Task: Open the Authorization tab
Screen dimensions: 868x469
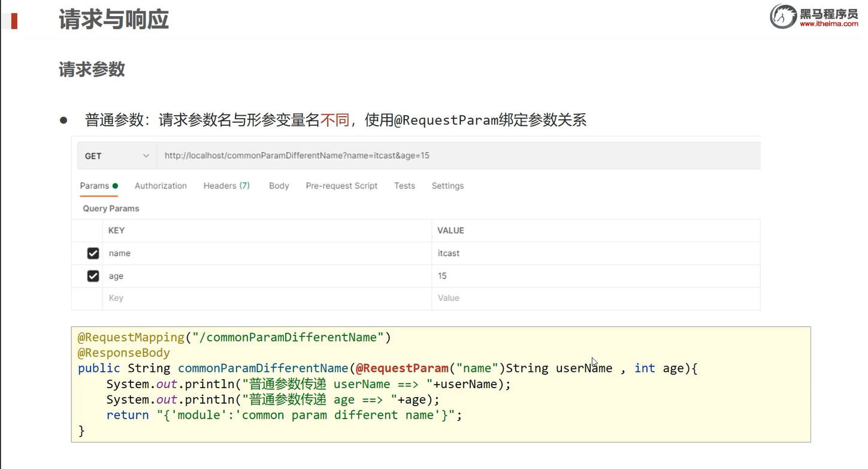Action: (161, 186)
